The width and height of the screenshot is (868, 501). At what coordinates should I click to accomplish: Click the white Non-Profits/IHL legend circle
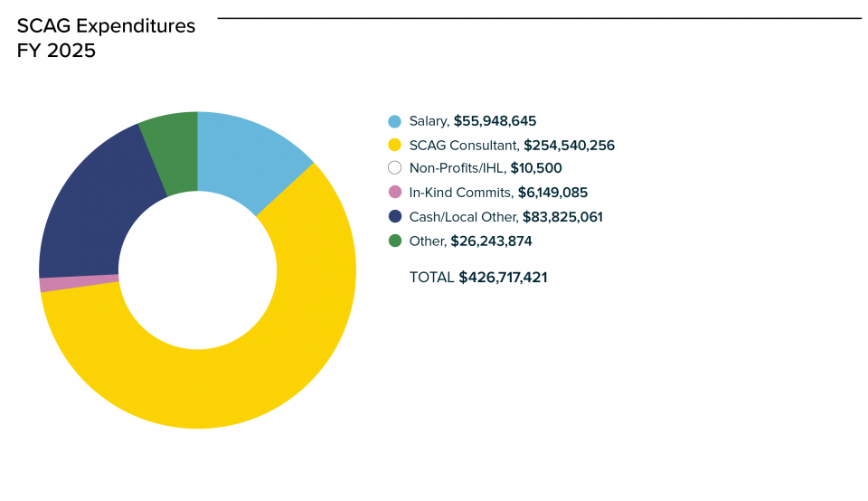coord(394,168)
